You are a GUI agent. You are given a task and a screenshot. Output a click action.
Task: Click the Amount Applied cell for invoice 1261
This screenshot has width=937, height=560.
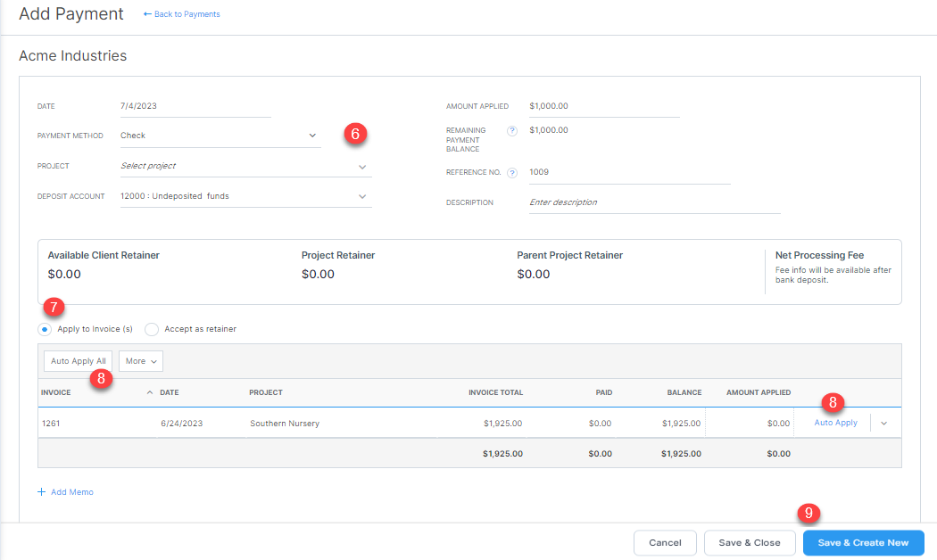point(750,424)
